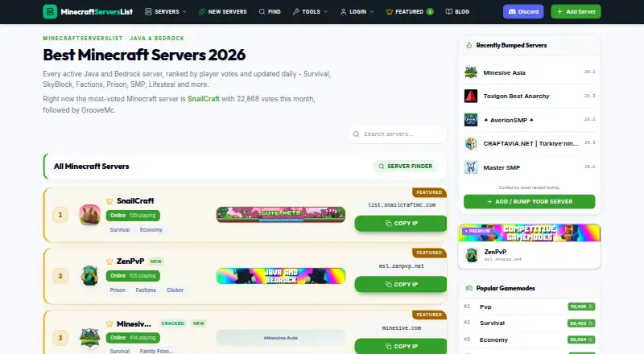Screen dimensions: 644x354
Task: Click Add / Bump Your Server button
Action: pyautogui.click(x=530, y=202)
